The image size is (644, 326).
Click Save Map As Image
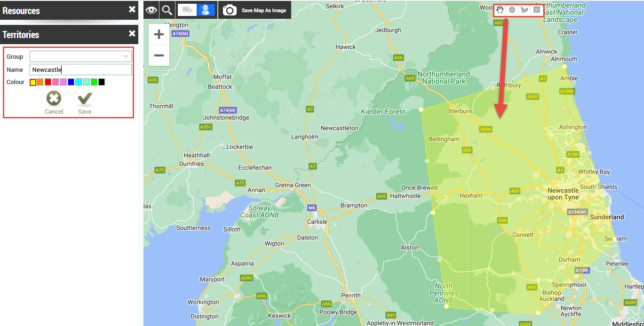tap(264, 10)
